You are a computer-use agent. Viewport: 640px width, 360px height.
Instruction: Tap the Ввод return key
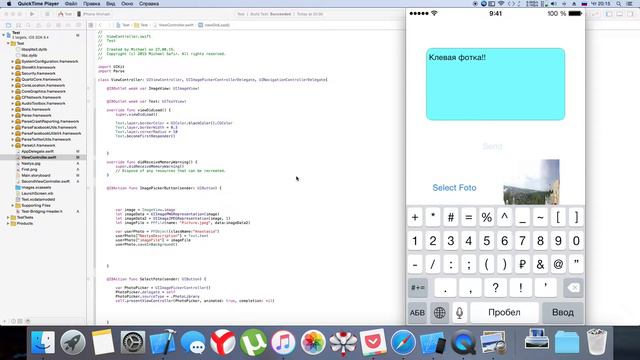(x=563, y=313)
